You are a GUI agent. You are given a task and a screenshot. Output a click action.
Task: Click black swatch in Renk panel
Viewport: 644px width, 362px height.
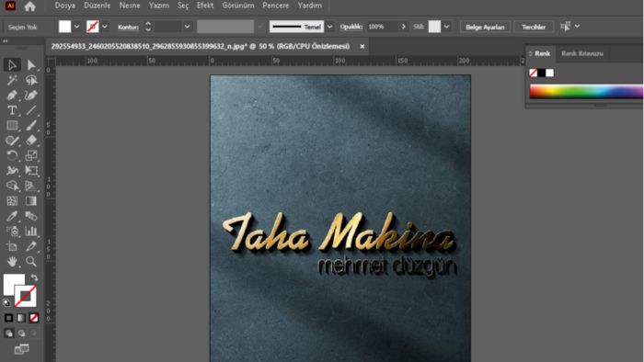coord(541,73)
